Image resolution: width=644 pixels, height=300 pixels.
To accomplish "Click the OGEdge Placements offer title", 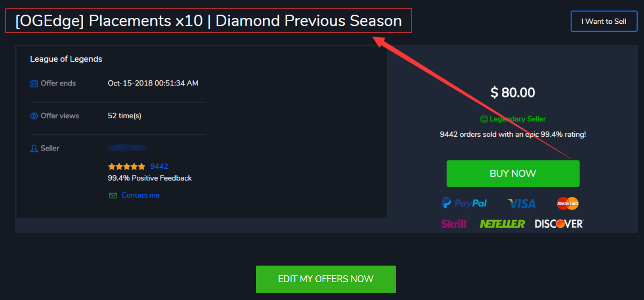I will pos(208,21).
